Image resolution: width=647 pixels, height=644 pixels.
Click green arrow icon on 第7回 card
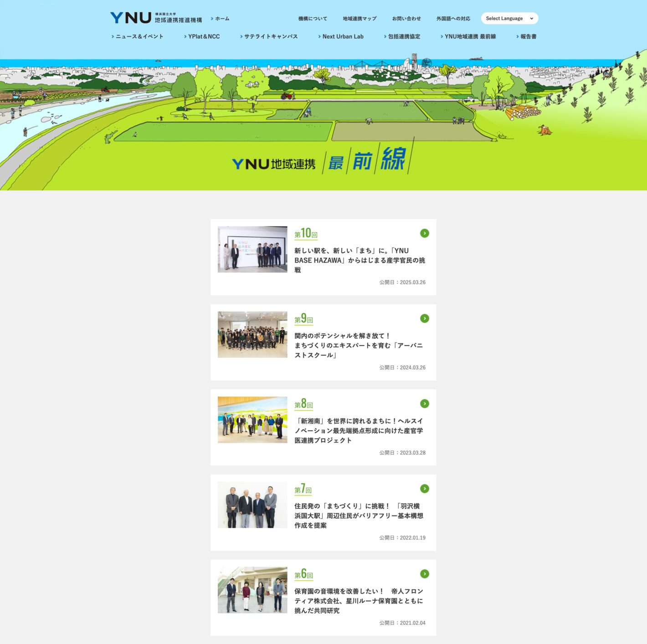click(424, 489)
